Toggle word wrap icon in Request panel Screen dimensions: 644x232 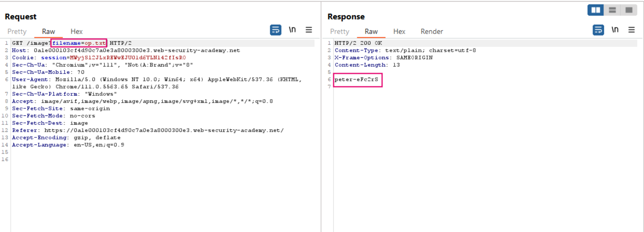pos(276,30)
